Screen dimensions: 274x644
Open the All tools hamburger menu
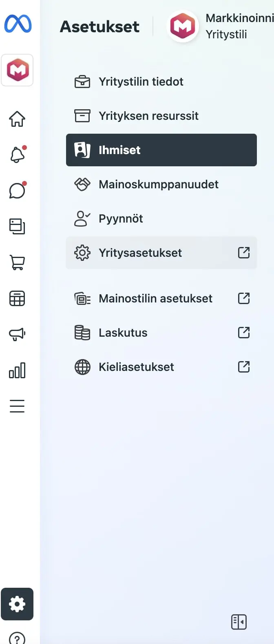pos(17,406)
